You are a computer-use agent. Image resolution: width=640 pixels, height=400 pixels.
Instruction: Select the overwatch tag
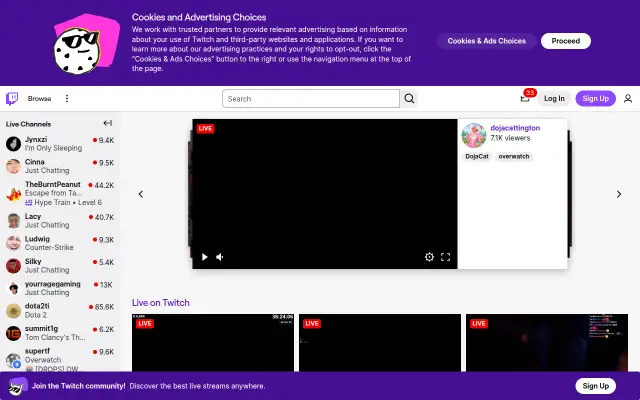514,156
